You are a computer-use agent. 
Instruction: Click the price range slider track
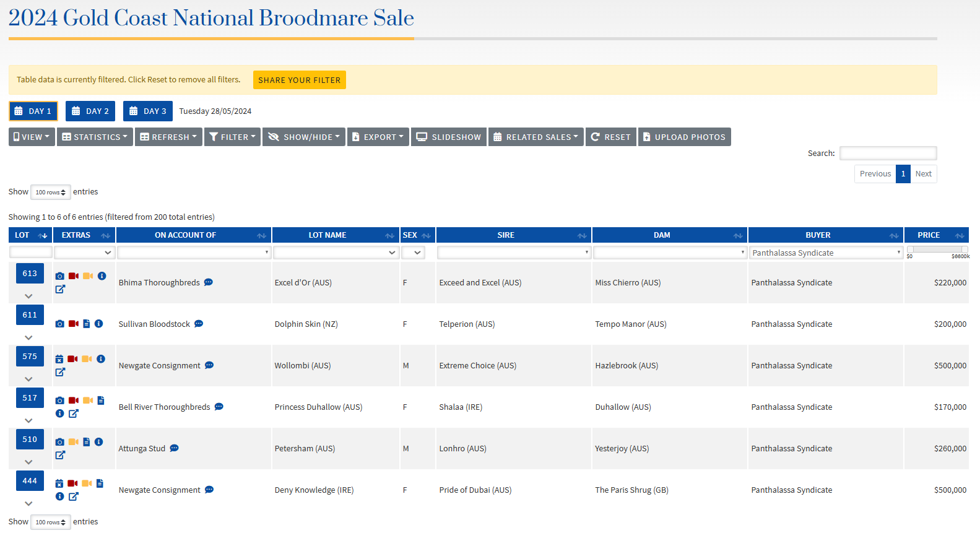pos(937,249)
